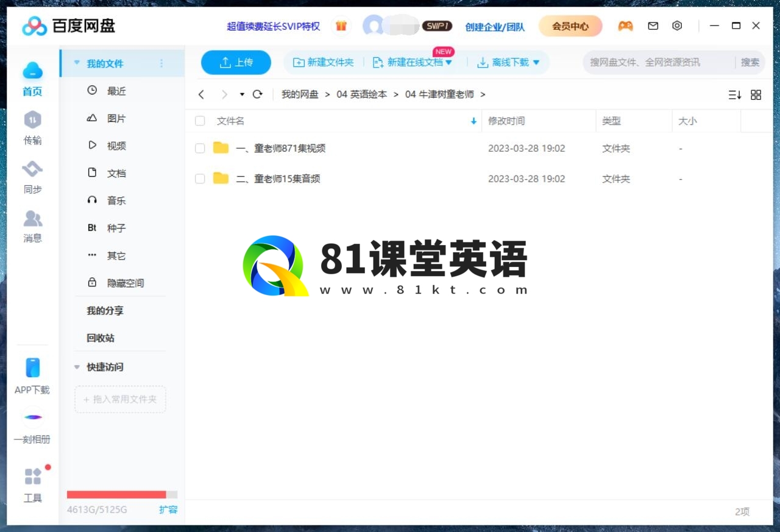Open 回收站 recycle bin
Screen dimensions: 780x532
click(101, 338)
